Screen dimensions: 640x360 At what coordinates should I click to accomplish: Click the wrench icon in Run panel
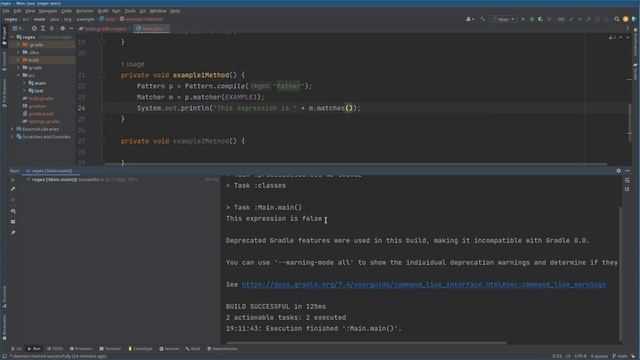click(x=13, y=189)
